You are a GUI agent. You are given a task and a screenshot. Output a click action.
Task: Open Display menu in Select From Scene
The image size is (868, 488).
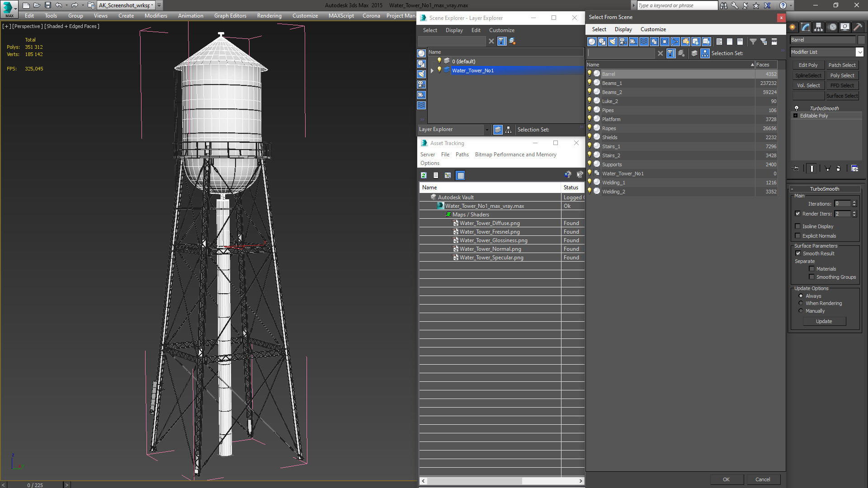[x=623, y=29]
